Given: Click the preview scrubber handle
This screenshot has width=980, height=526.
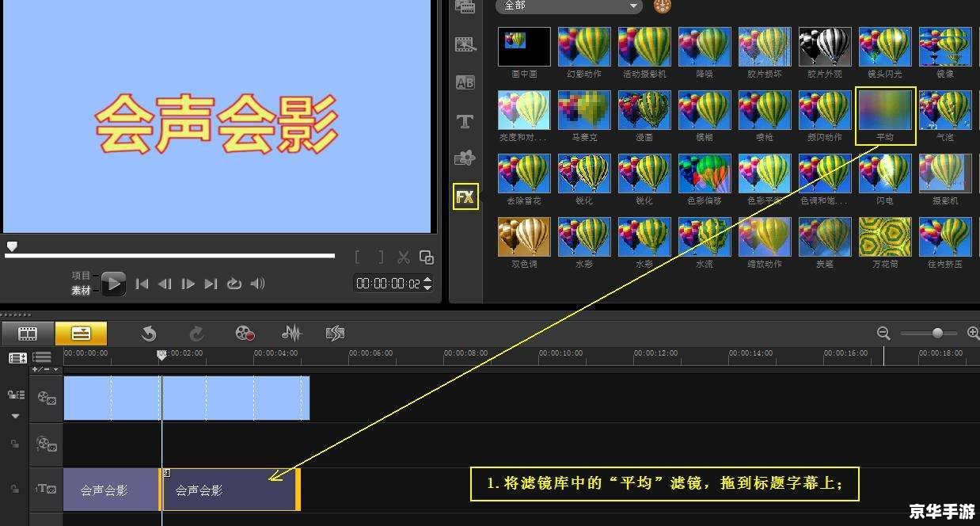Looking at the screenshot, I should tap(11, 246).
